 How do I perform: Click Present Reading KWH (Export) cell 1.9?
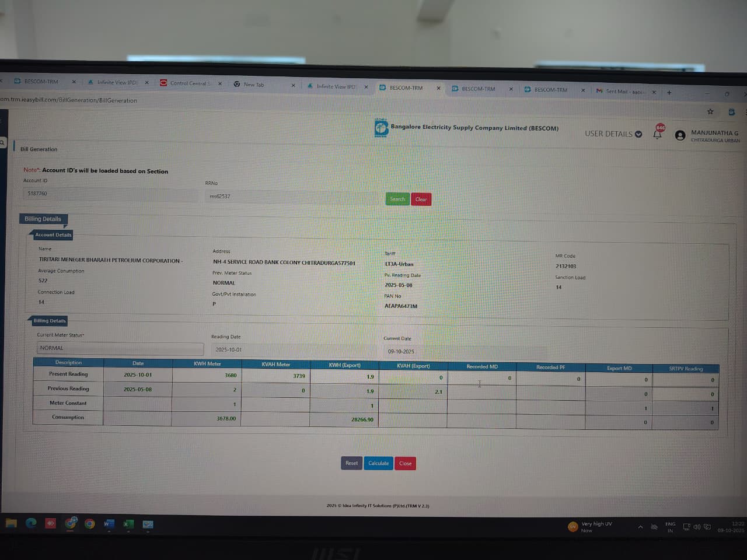pyautogui.click(x=344, y=377)
